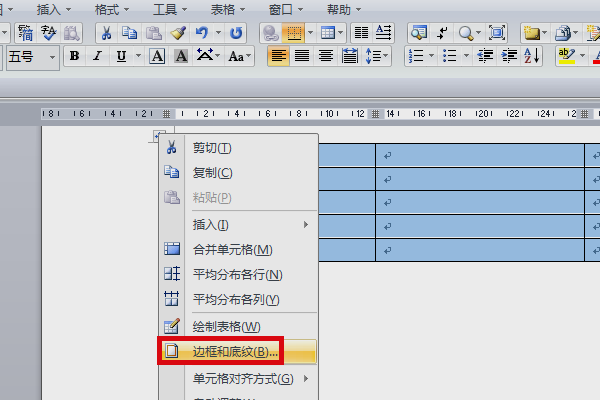The image size is (600, 400).
Task: Open 插入(I) submenu in context menu
Action: 238,225
